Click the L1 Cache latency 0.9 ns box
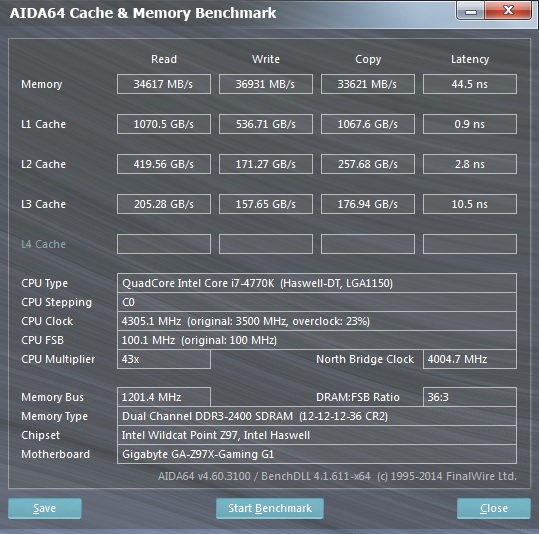 click(x=470, y=124)
